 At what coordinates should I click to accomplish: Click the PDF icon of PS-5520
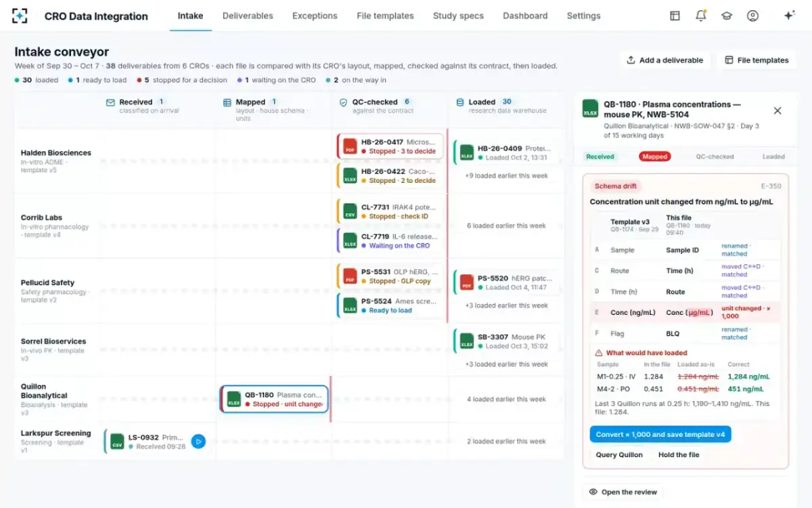[x=467, y=282]
